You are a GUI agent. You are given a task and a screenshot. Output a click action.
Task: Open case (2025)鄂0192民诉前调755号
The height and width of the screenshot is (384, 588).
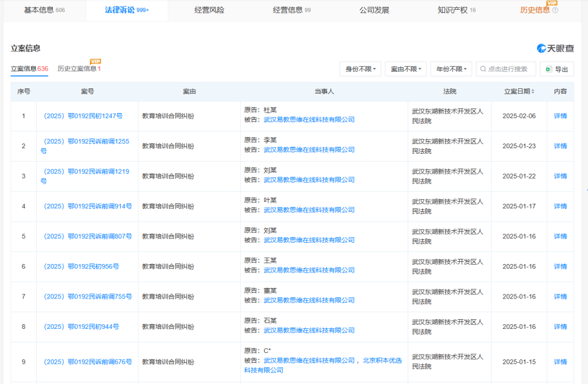click(x=88, y=296)
